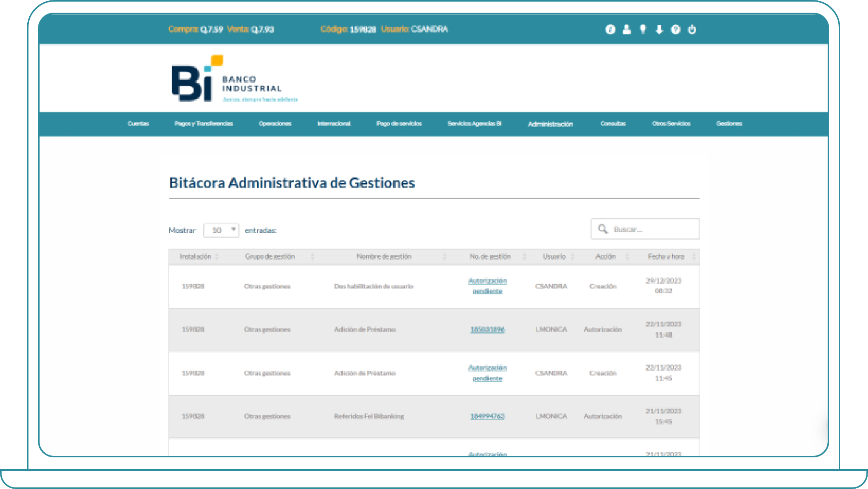868x489 pixels.
Task: Click the Venta Q.7.93 exchange rate
Action: coord(250,29)
